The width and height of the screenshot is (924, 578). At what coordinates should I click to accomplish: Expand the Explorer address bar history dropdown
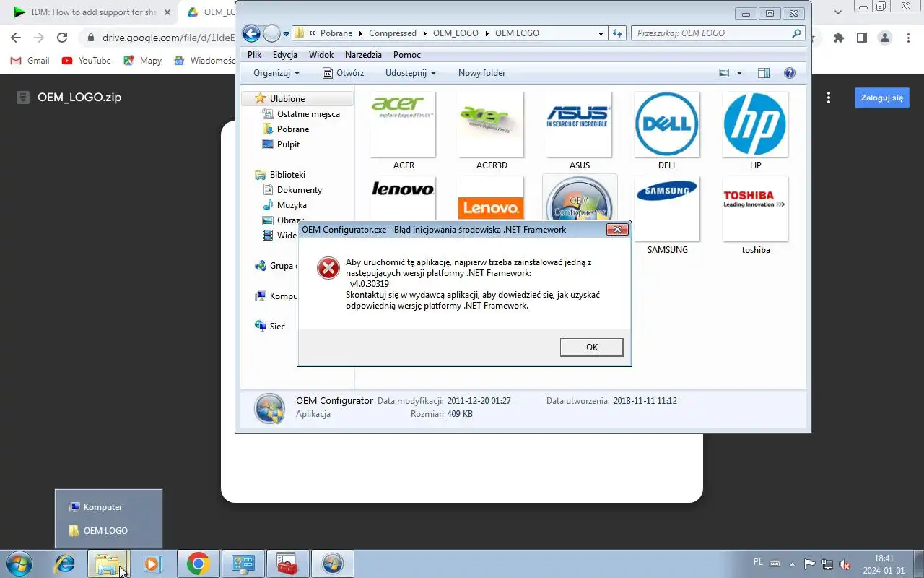pyautogui.click(x=601, y=33)
